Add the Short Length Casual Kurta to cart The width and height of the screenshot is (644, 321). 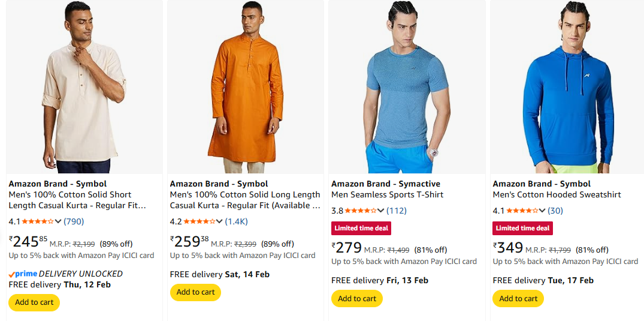coord(34,302)
